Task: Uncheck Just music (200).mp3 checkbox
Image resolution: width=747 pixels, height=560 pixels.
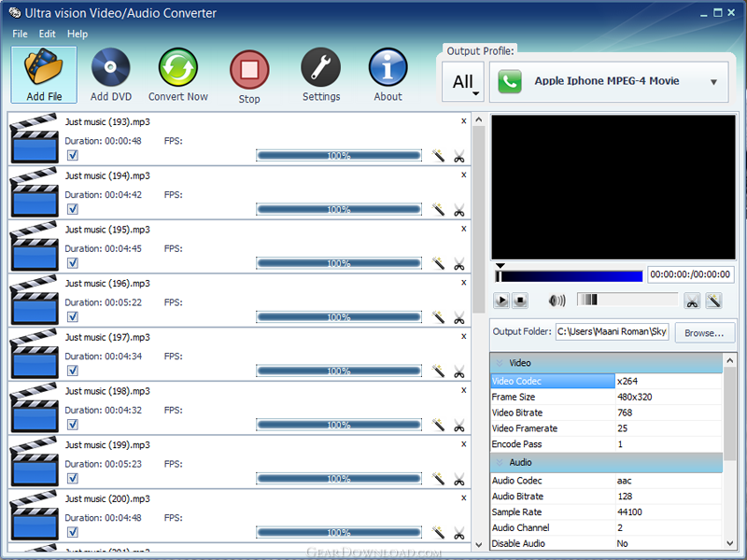Action: coord(73,532)
